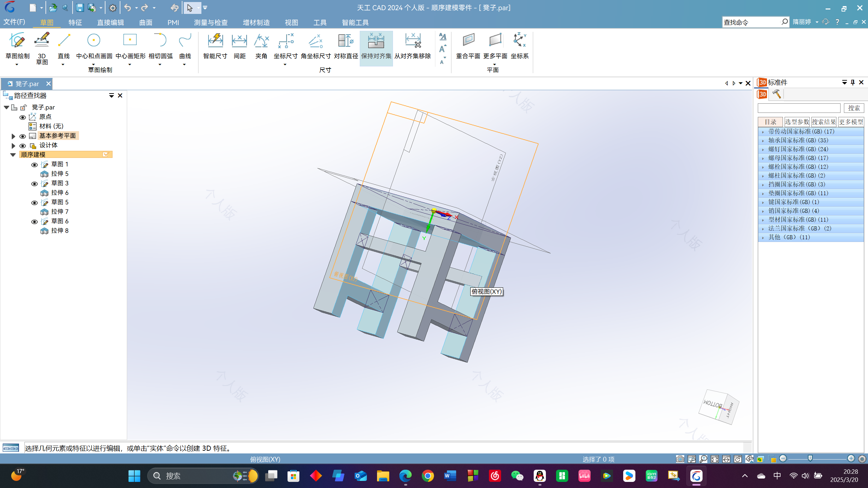Expand the 设计体 tree node
Screen dimensions: 868x488
[13, 146]
